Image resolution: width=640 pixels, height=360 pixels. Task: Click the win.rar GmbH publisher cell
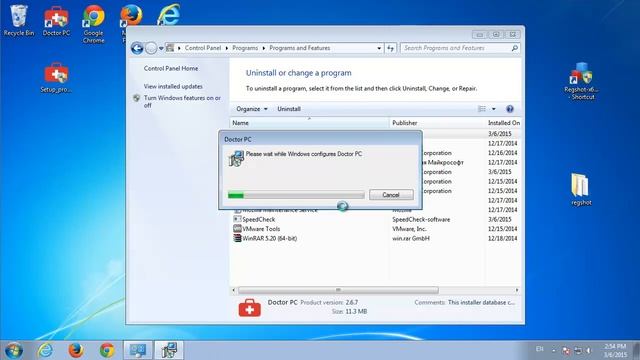411,238
